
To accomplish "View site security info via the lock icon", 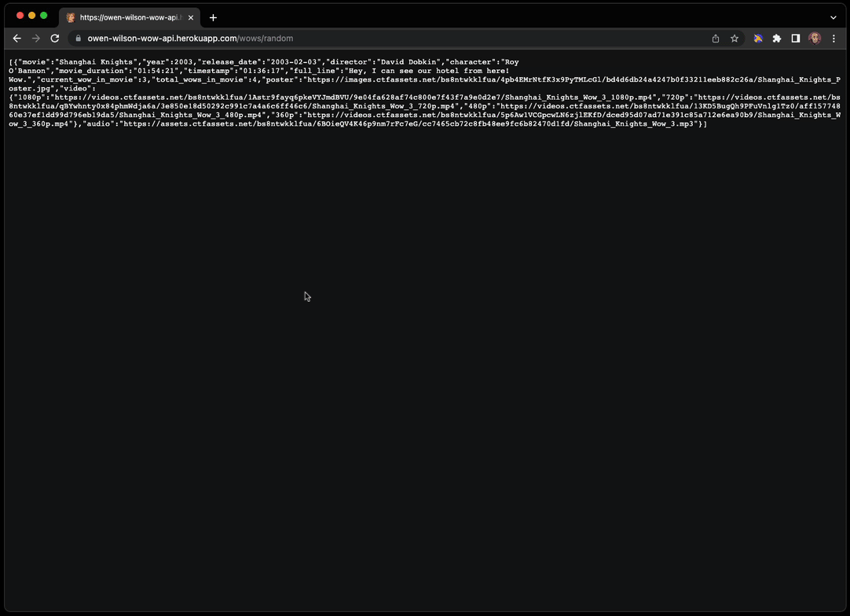I will pyautogui.click(x=78, y=38).
